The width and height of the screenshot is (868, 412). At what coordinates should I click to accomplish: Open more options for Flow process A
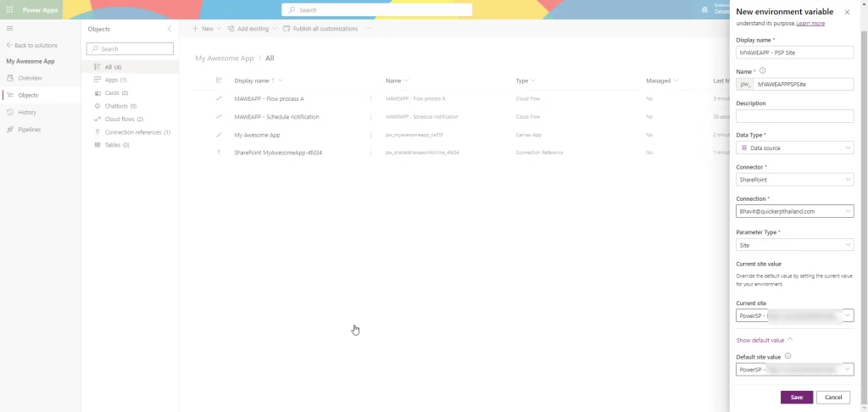tap(371, 98)
